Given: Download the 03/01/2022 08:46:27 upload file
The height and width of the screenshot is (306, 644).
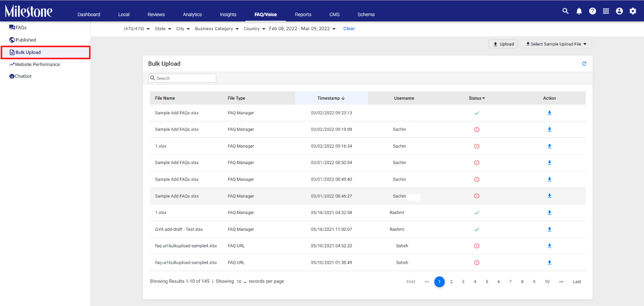Looking at the screenshot, I should point(549,196).
